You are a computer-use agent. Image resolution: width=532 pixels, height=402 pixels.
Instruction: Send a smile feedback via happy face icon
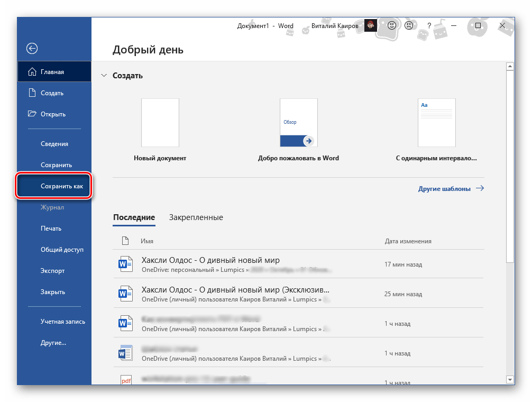click(x=392, y=25)
